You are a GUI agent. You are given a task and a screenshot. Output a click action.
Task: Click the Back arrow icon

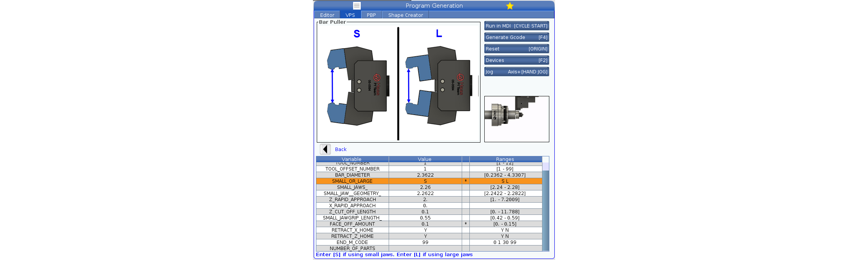[x=325, y=149]
